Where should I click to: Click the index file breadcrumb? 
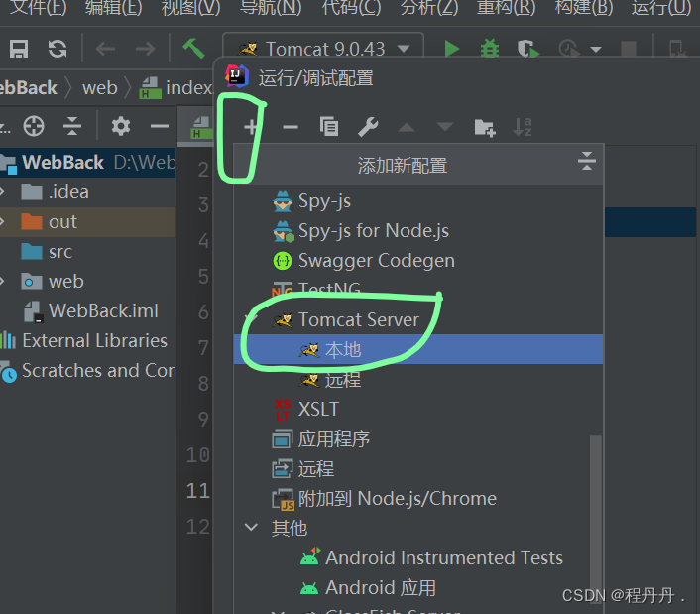[x=177, y=88]
